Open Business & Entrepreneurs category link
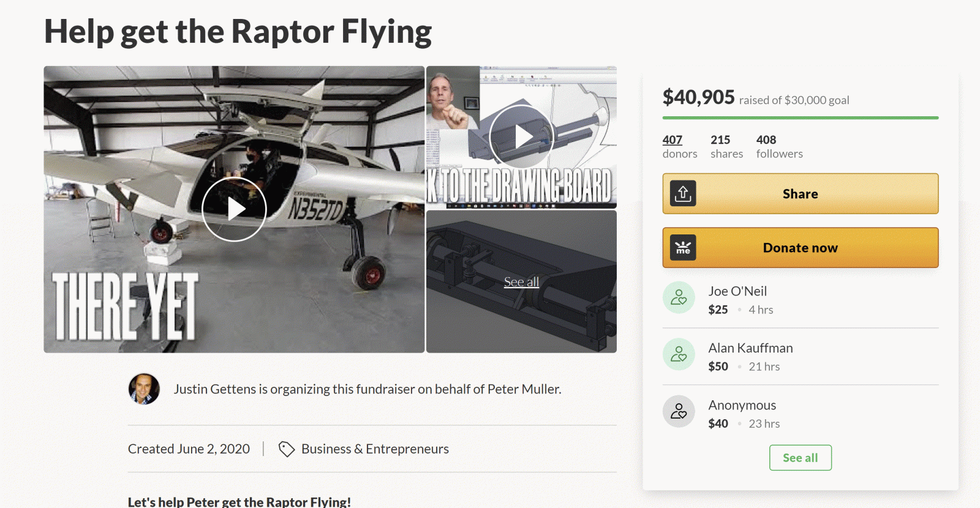This screenshot has width=980, height=508. tap(375, 449)
